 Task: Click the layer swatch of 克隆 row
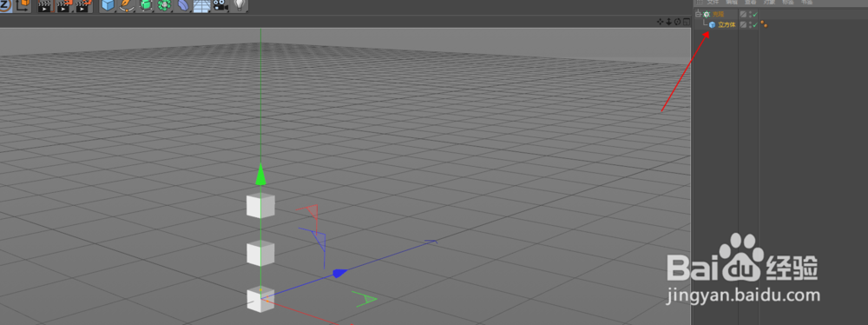[x=743, y=15]
